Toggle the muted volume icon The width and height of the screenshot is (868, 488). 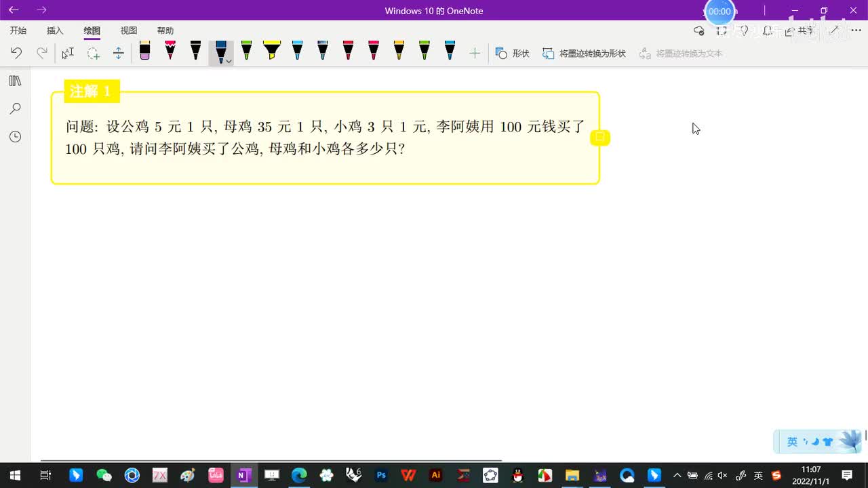point(723,476)
